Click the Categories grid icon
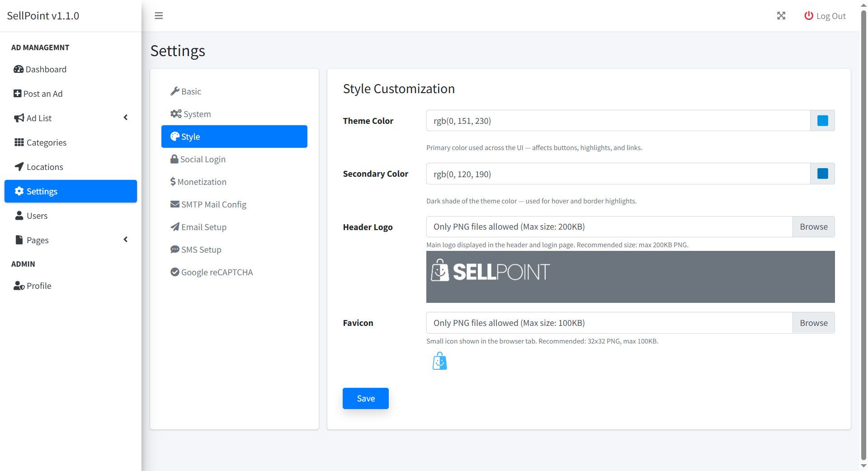The image size is (868, 471). coord(19,142)
